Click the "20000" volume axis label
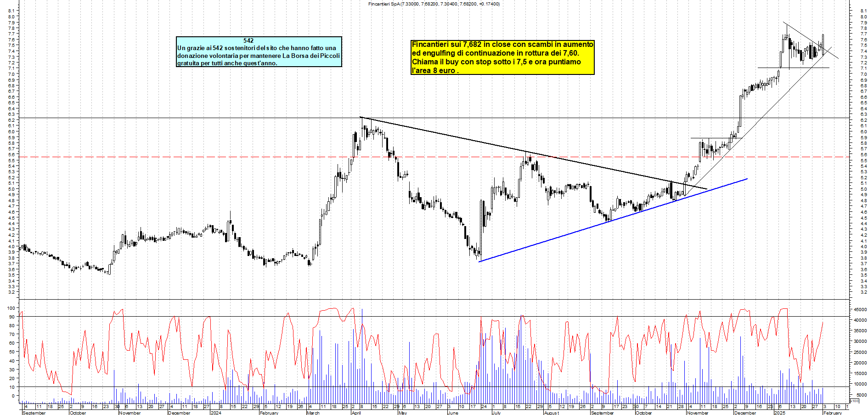 coord(860,363)
